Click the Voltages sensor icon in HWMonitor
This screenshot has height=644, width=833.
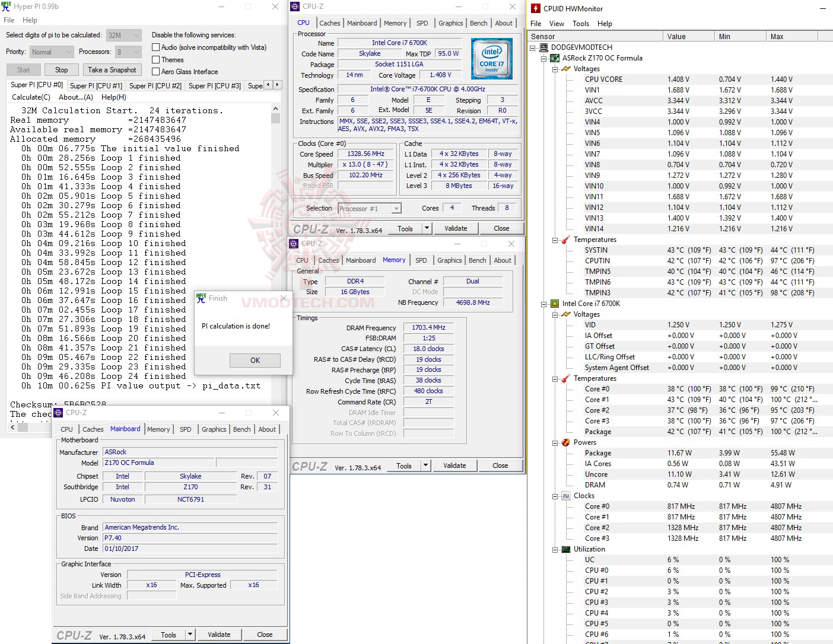pos(565,69)
